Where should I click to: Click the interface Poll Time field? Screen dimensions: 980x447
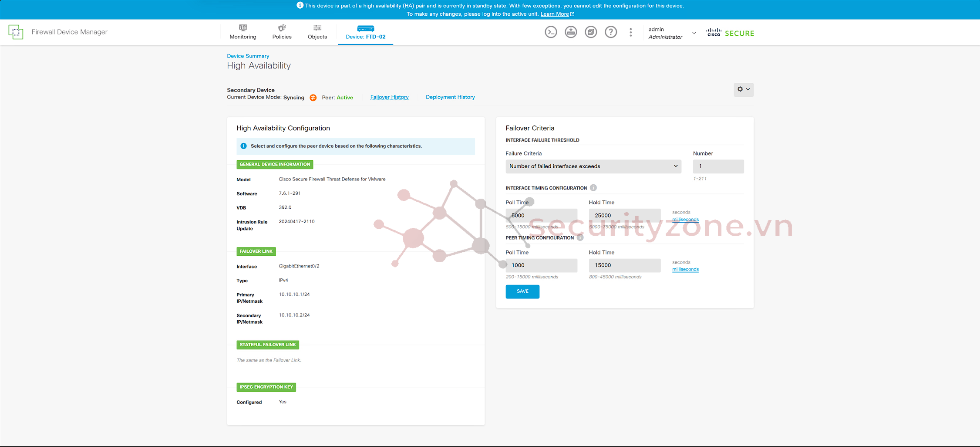pyautogui.click(x=541, y=216)
